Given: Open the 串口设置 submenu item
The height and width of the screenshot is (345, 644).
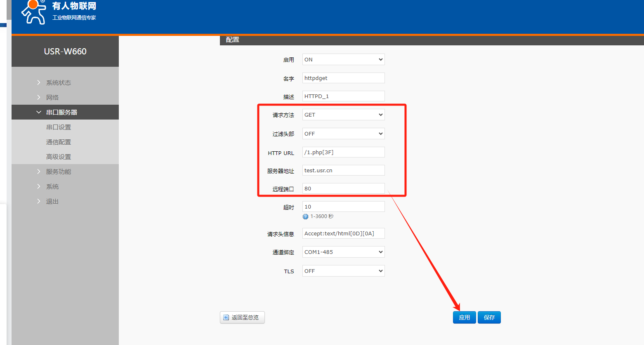Looking at the screenshot, I should point(59,127).
